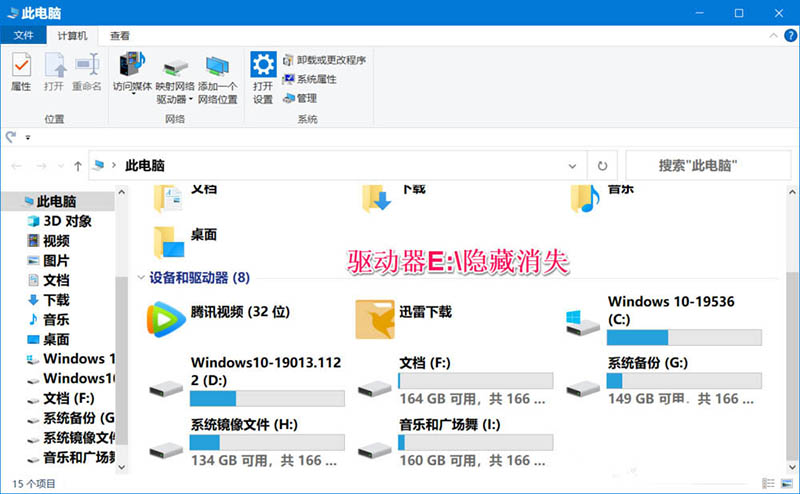Select 桌面 in the navigation pane
800x494 pixels.
point(48,339)
